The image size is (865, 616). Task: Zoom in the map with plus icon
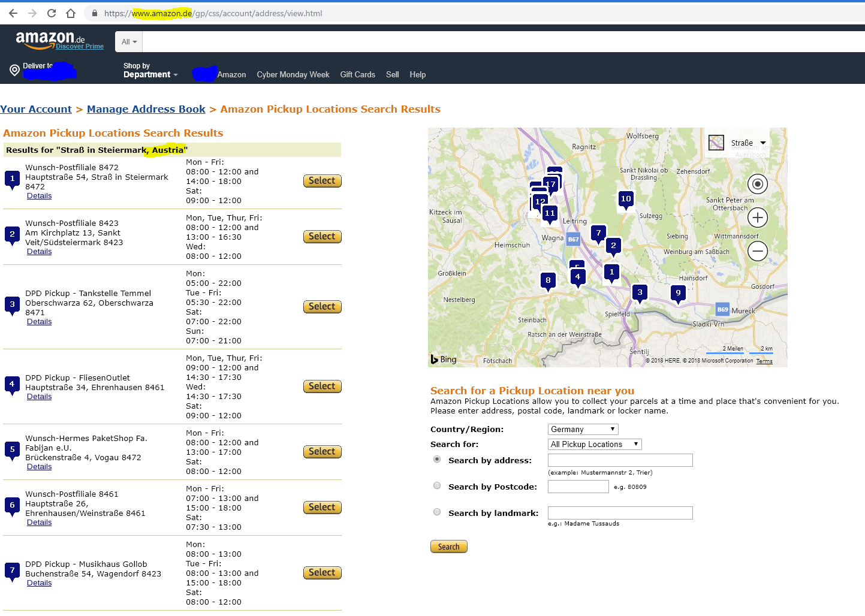coord(758,218)
